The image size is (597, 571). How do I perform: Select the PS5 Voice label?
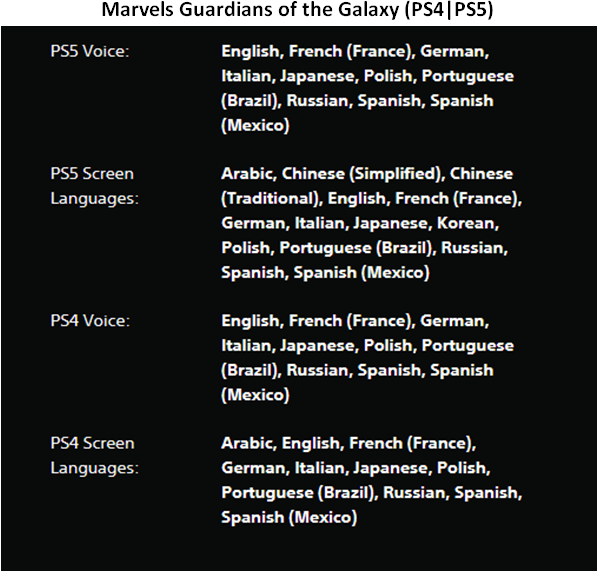pyautogui.click(x=90, y=51)
